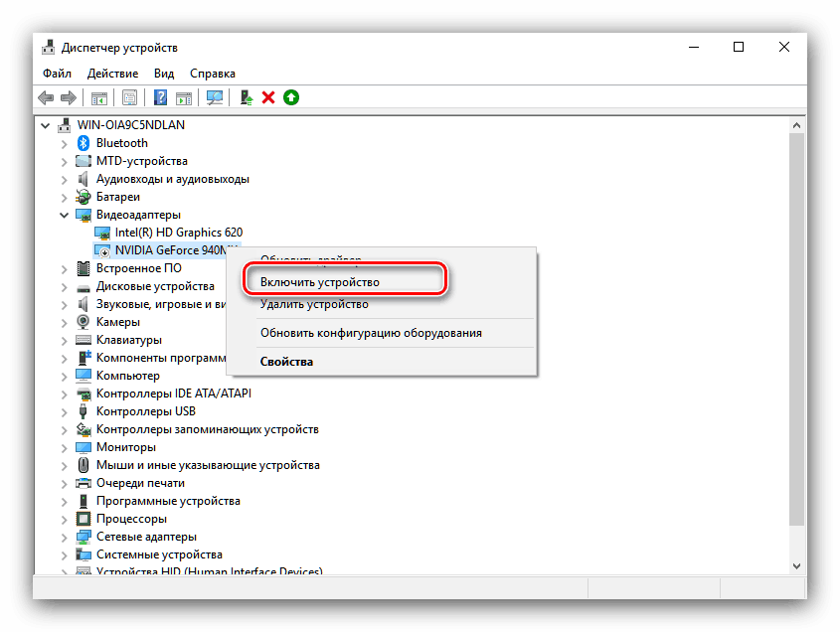This screenshot has width=840, height=632.
Task: Expand the MTD-устройства category
Action: point(65,162)
